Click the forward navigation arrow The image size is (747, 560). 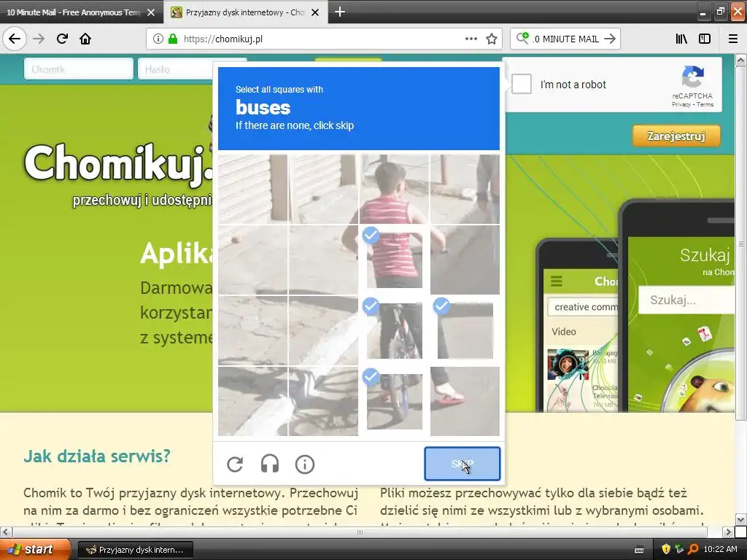click(x=39, y=39)
